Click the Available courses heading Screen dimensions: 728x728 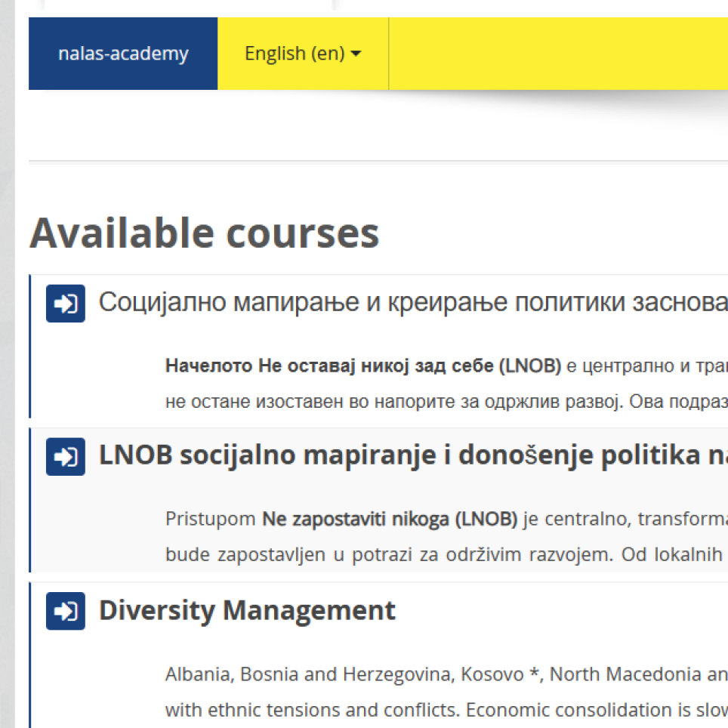[204, 233]
